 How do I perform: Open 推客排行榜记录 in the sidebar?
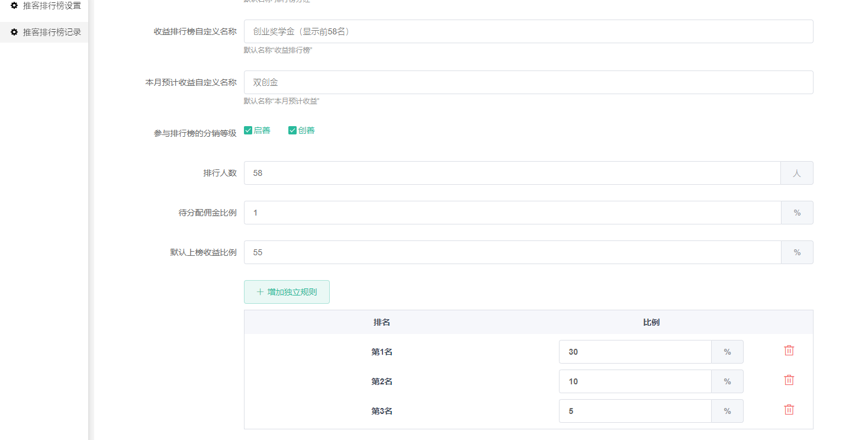click(51, 32)
